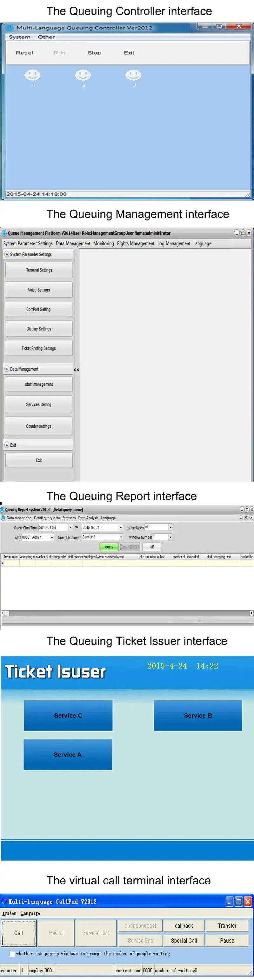Open Ticket Printing Settings
This screenshot has width=254, height=980.
pos(39,348)
